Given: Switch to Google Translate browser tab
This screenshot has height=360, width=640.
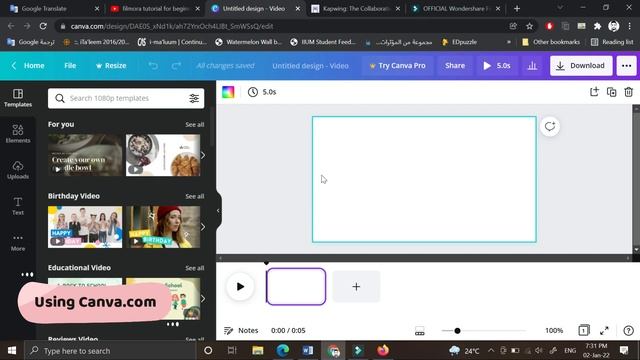Looking at the screenshot, I should tap(54, 9).
